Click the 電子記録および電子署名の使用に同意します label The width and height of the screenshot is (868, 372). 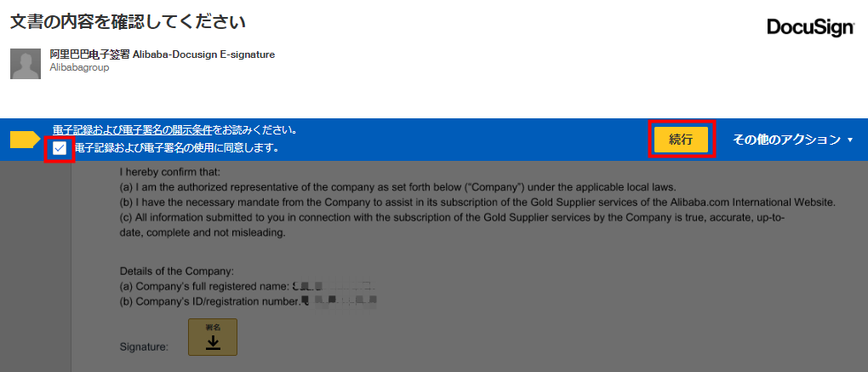175,148
